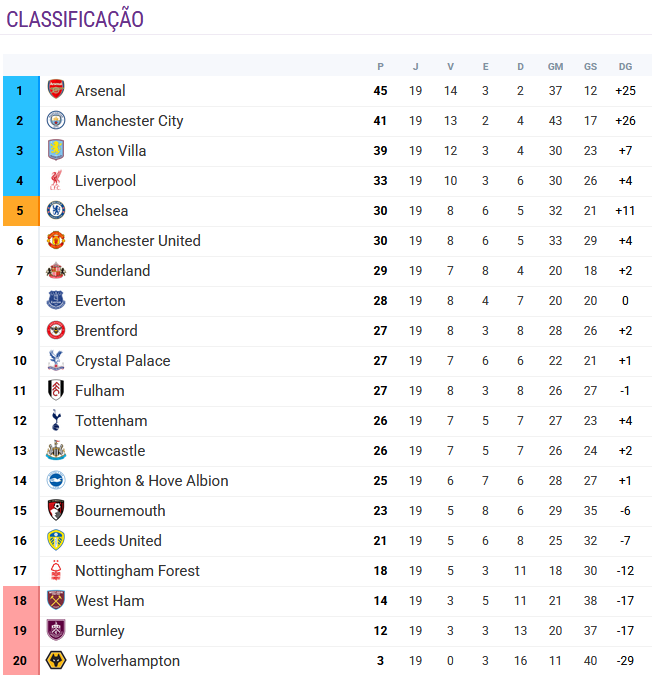Click the DG goal difference column header
The height and width of the screenshot is (675, 652).
pos(626,67)
